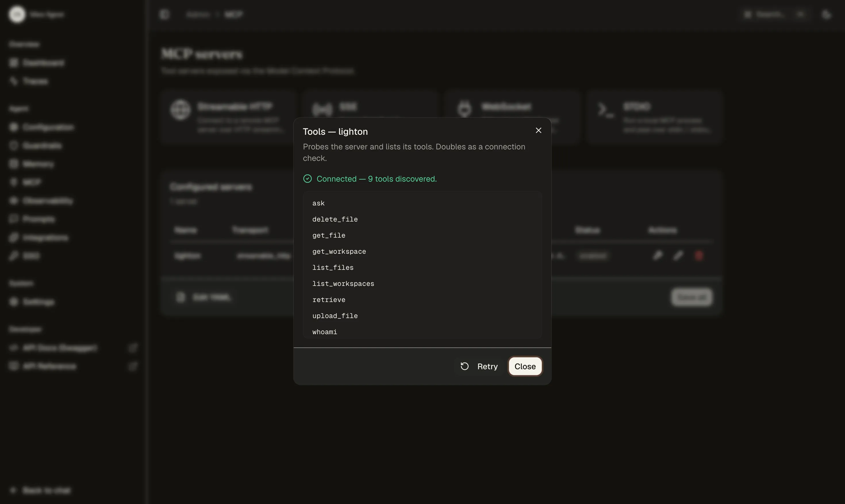Click the Edit YAML button
This screenshot has height=504, width=845.
pos(204,297)
